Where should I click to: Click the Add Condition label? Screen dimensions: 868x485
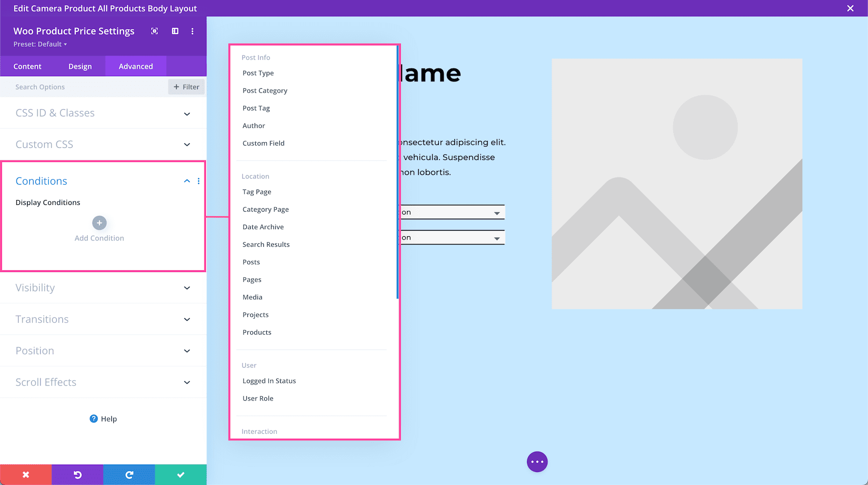click(99, 238)
